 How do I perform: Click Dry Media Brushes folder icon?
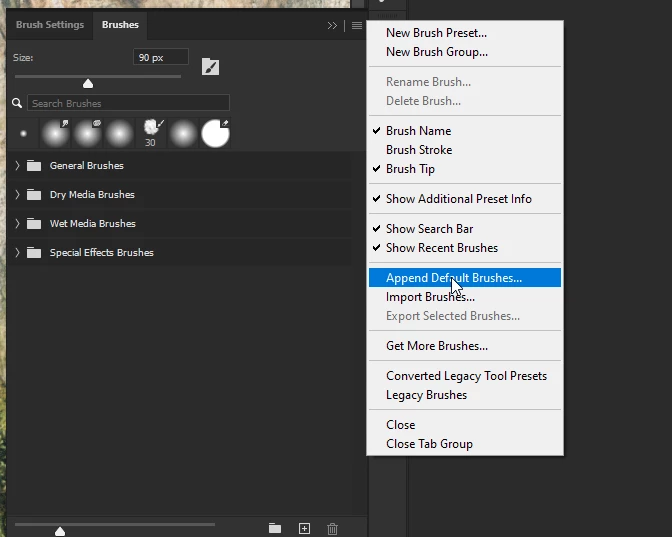click(x=34, y=195)
